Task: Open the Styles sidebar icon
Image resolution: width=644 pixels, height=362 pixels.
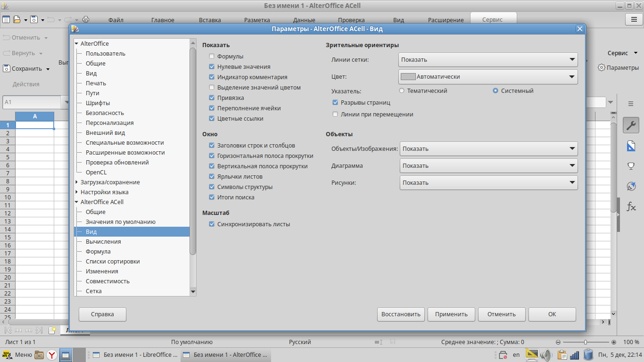Action: point(631,146)
